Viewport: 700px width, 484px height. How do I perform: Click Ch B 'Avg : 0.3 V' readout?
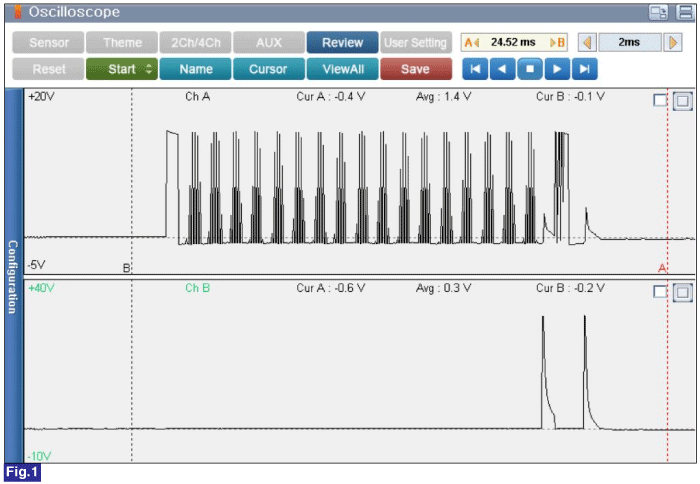coord(443,288)
